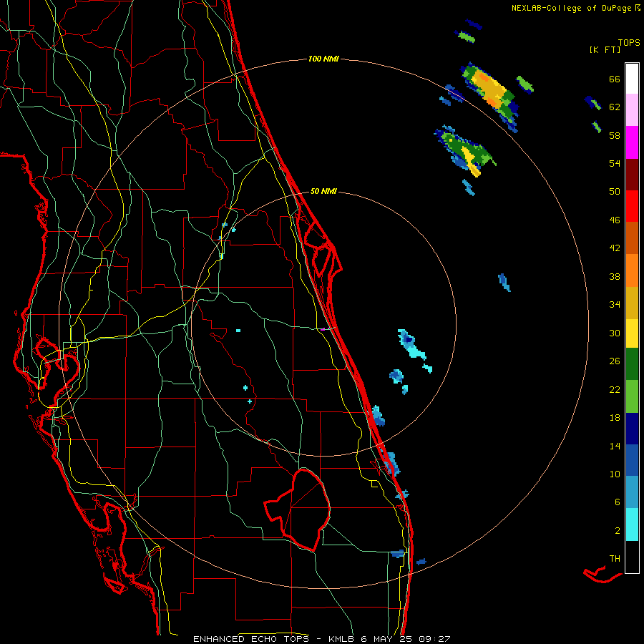This screenshot has height=644, width=644.
Task: Click the "58" scale value
Action: click(x=615, y=135)
